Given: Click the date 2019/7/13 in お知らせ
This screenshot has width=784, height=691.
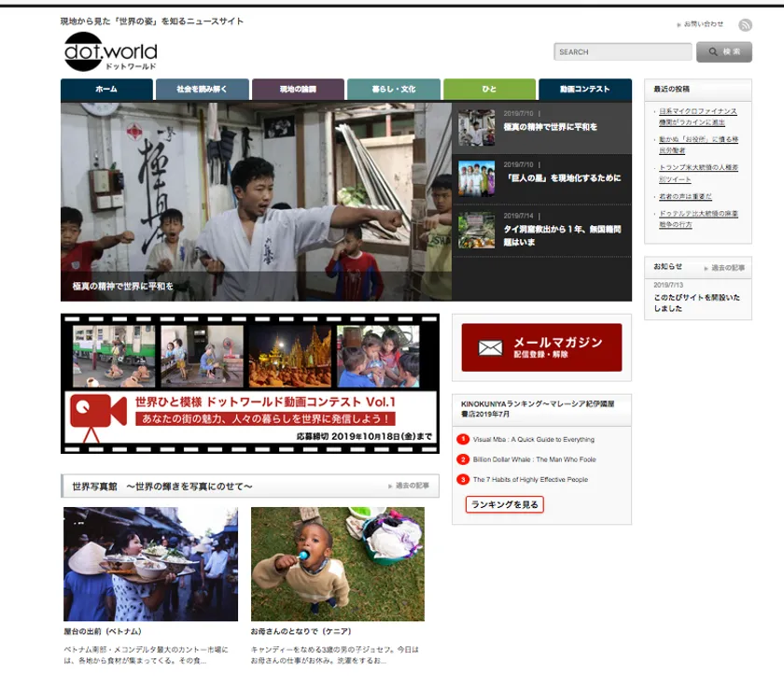Looking at the screenshot, I should tap(668, 285).
